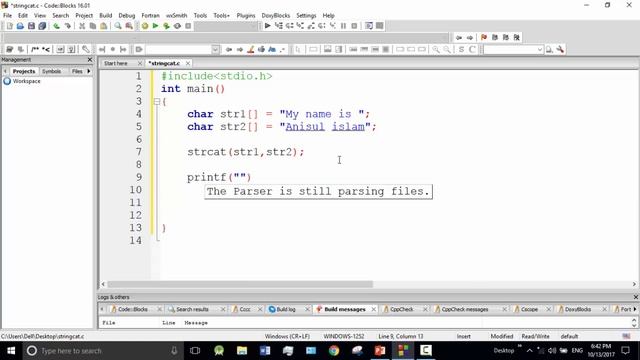Switch to the Build log tab
Screen dimensions: 640x360
(286, 309)
